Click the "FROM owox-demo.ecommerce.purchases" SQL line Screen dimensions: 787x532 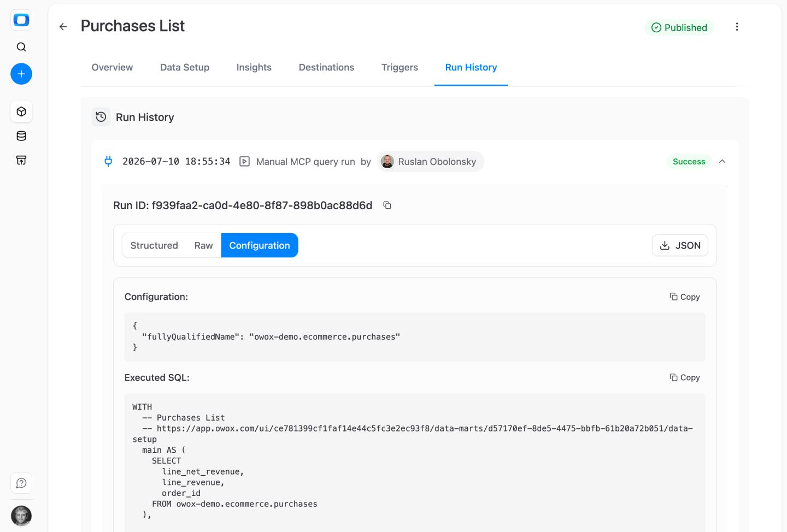tap(234, 504)
